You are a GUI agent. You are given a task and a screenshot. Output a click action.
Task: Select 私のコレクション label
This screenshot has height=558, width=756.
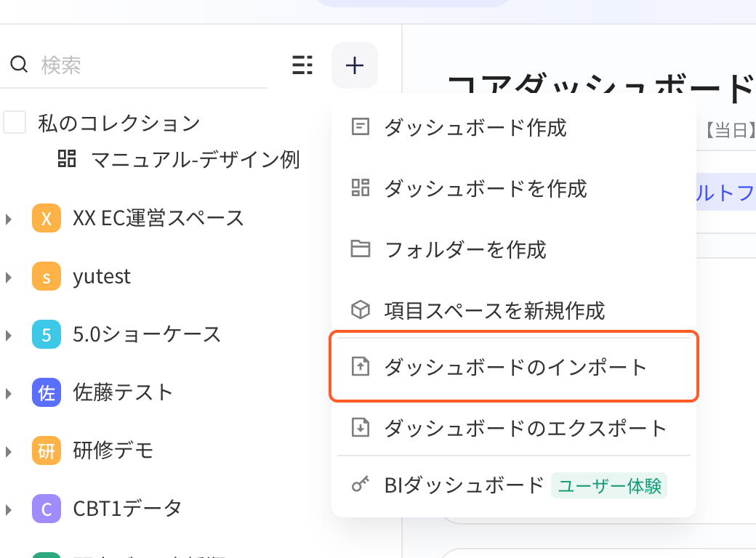(119, 123)
